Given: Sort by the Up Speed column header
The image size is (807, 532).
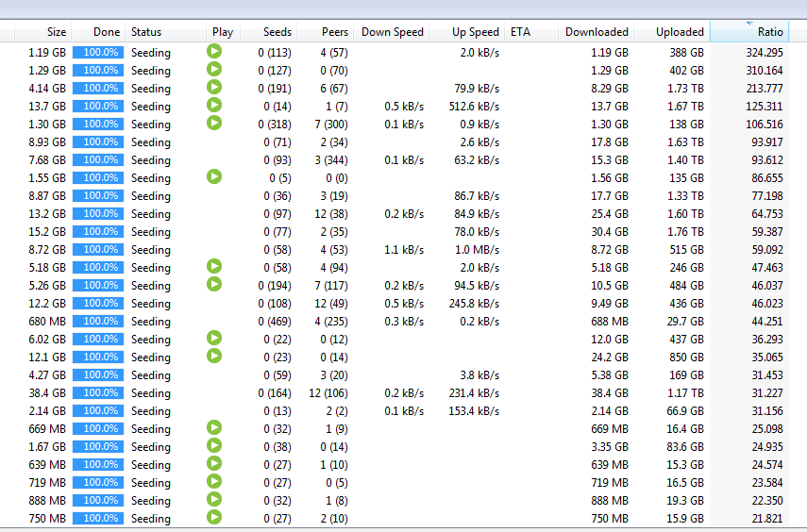Looking at the screenshot, I should [x=467, y=32].
